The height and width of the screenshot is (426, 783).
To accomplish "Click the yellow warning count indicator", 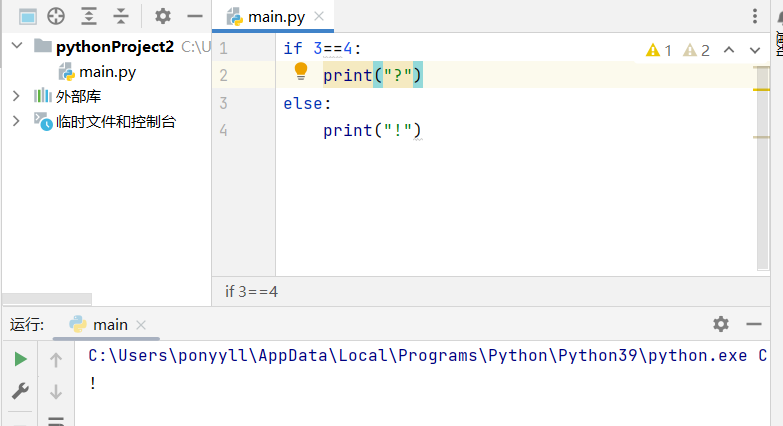I will 659,50.
